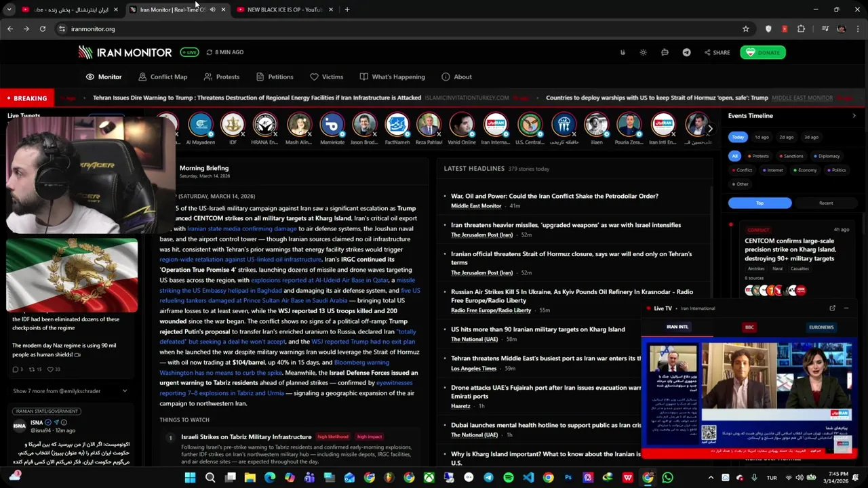This screenshot has height=488, width=868.
Task: Open the Petitions tab
Action: 275,77
